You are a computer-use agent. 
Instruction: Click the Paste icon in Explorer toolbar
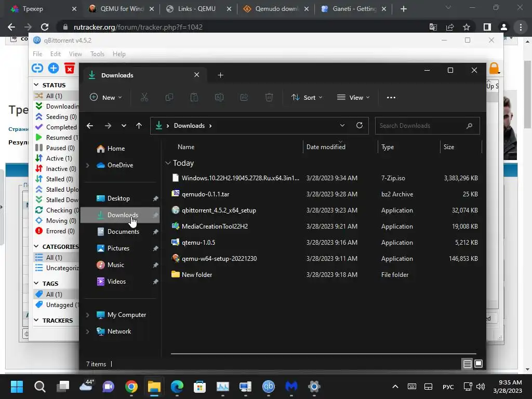pyautogui.click(x=194, y=97)
